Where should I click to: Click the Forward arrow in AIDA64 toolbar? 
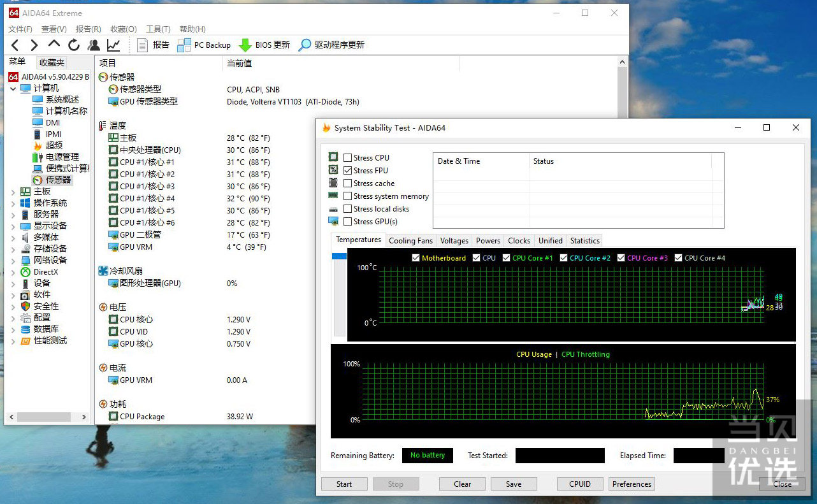click(x=34, y=45)
